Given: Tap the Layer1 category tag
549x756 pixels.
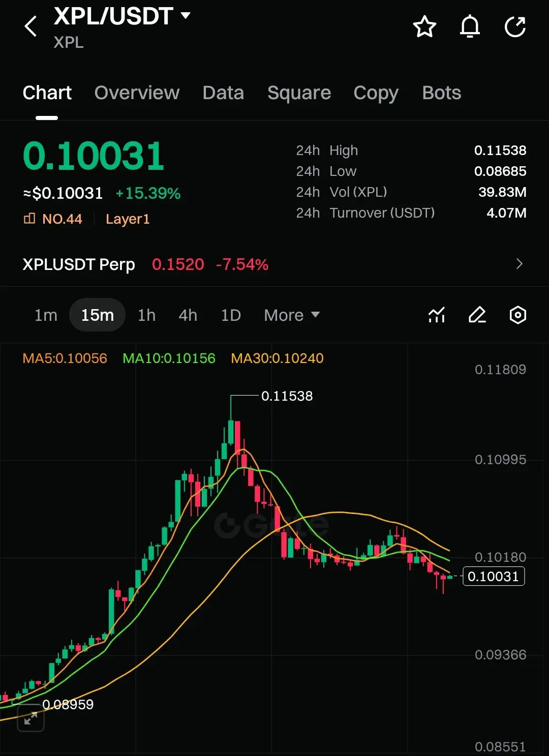Looking at the screenshot, I should [x=128, y=219].
